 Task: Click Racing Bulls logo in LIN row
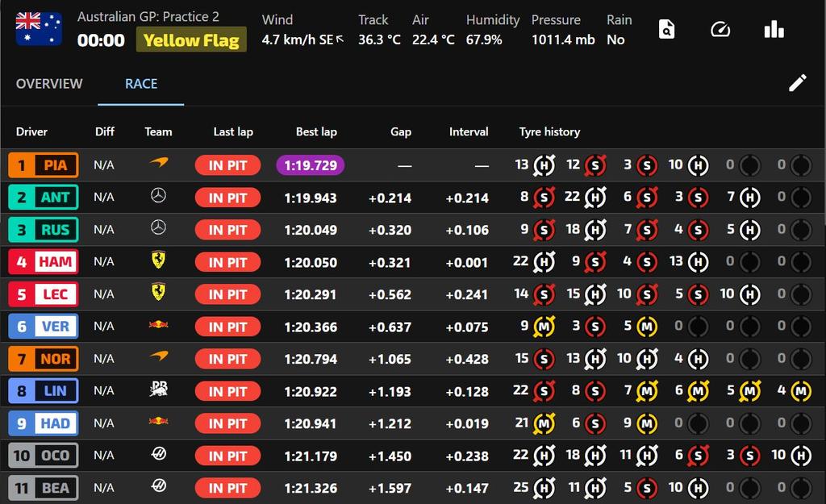159,389
